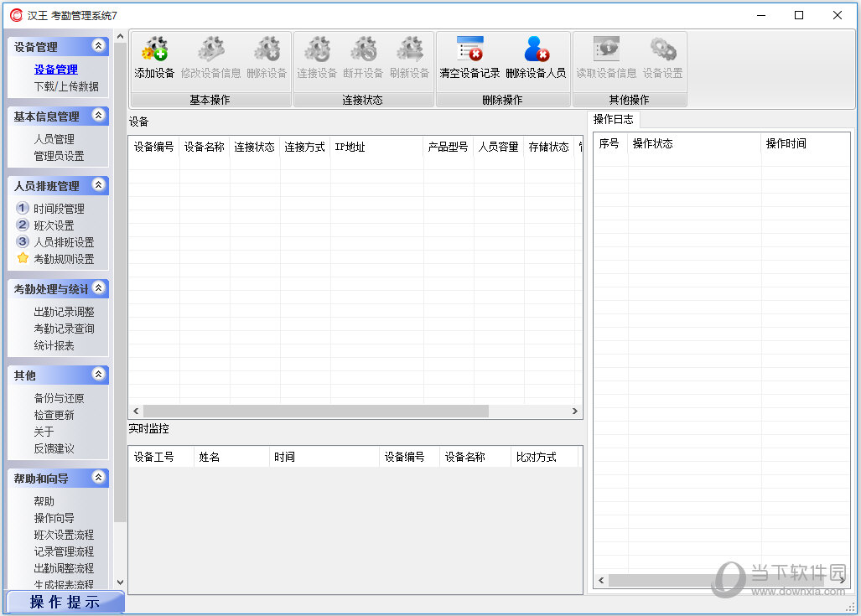Viewport: 861px width, 616px height.
Task: Click the 连接状态 column header
Action: coord(254,148)
